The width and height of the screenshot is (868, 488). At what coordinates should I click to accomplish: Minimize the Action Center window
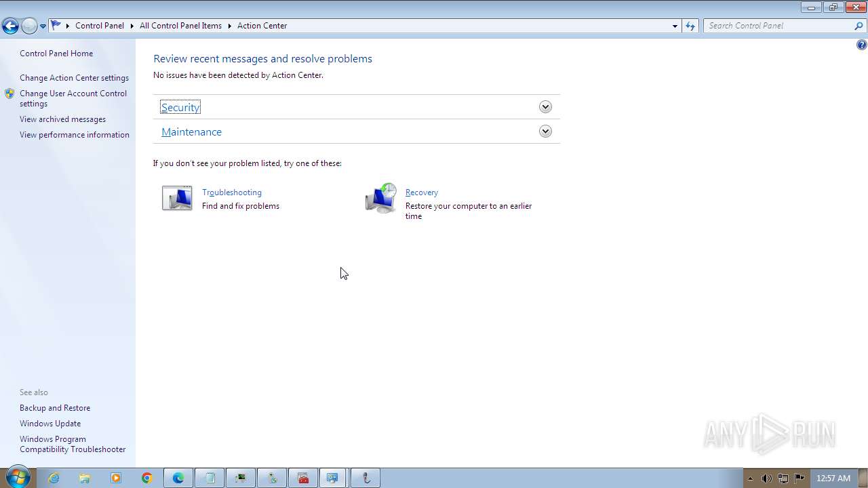click(x=811, y=7)
